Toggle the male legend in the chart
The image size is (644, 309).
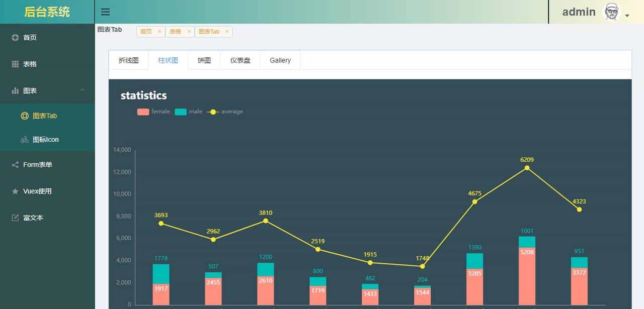point(177,112)
